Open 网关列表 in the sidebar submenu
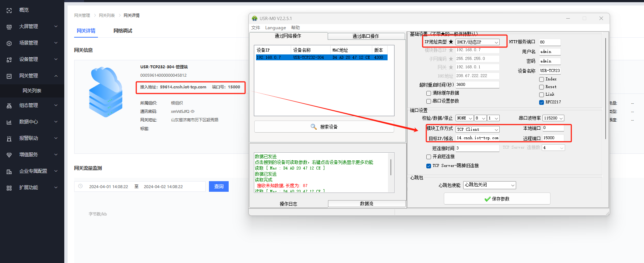Screen dimensions: 644x263 [x=32, y=91]
